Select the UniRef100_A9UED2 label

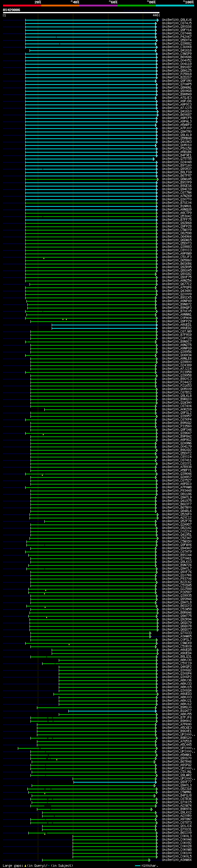[177, 328]
